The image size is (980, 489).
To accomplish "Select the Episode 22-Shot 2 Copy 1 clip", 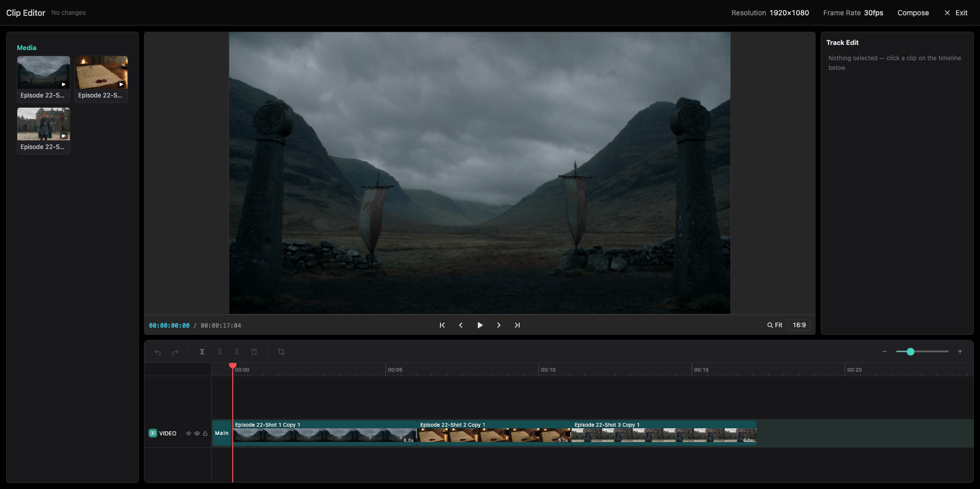I will click(x=494, y=433).
